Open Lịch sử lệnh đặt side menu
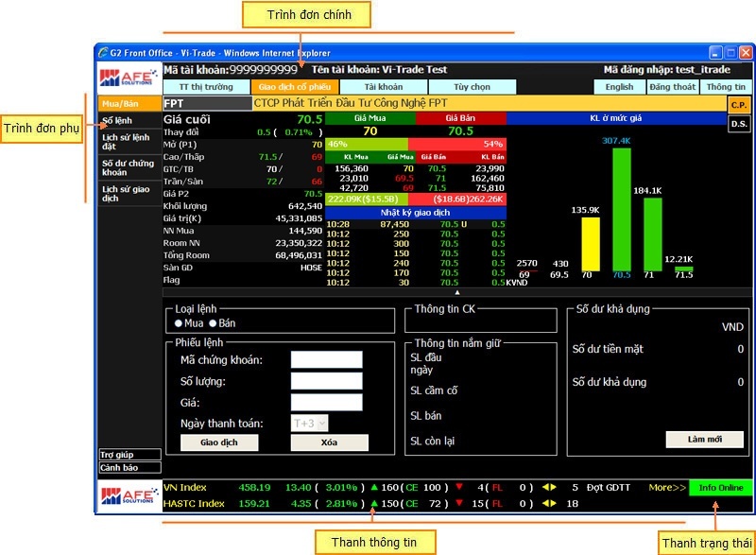 click(129, 142)
